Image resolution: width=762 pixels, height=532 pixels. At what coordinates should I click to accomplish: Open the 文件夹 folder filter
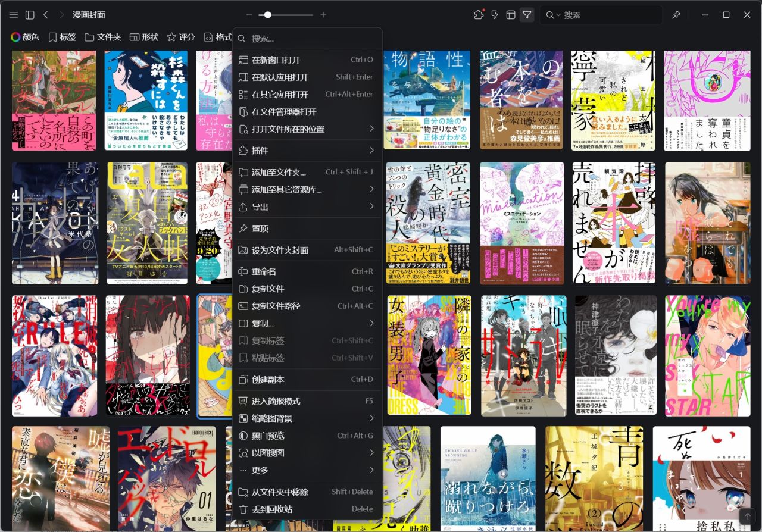[x=103, y=37]
